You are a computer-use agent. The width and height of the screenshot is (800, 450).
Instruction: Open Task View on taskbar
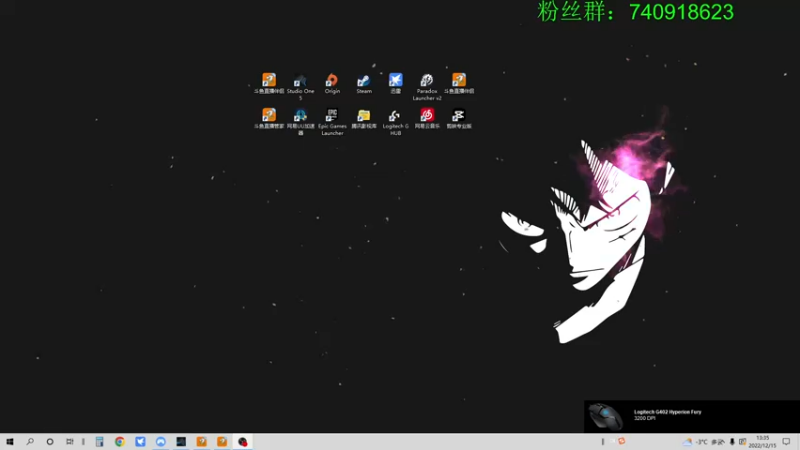click(70, 442)
